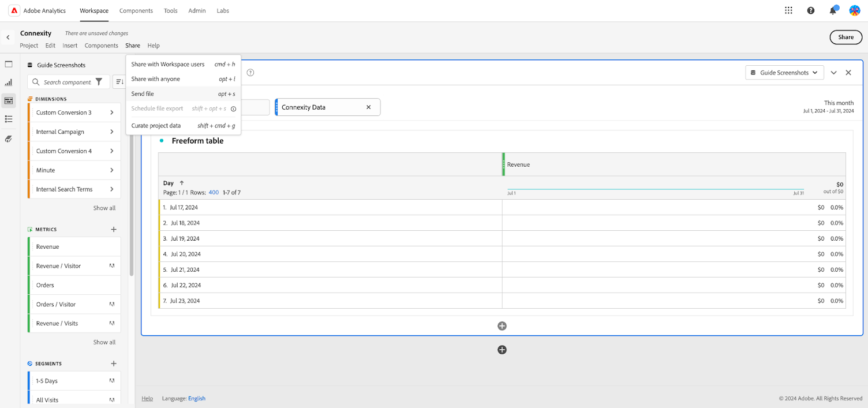The height and width of the screenshot is (408, 868).
Task: Open the Guide Screenshots selector in left panel
Action: click(57, 65)
